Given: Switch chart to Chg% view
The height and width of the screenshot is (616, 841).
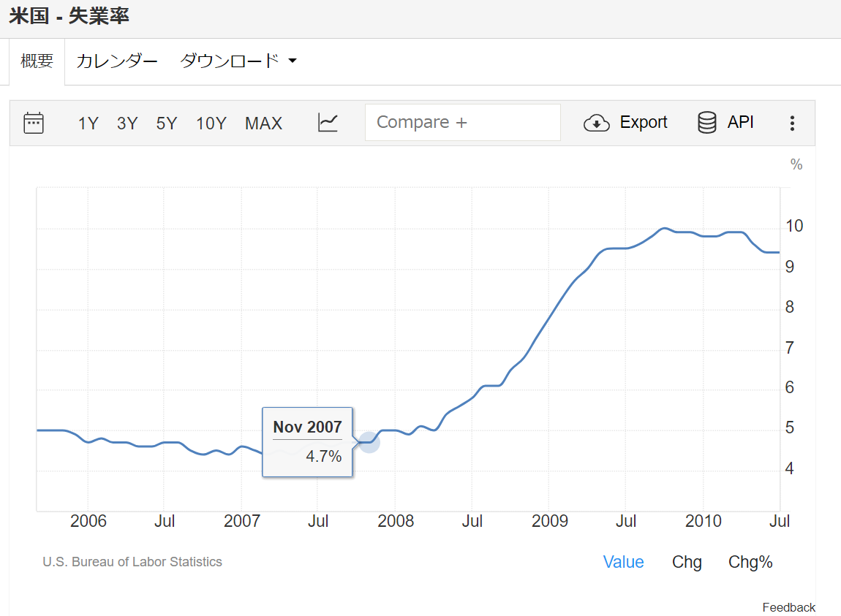Looking at the screenshot, I should click(750, 562).
